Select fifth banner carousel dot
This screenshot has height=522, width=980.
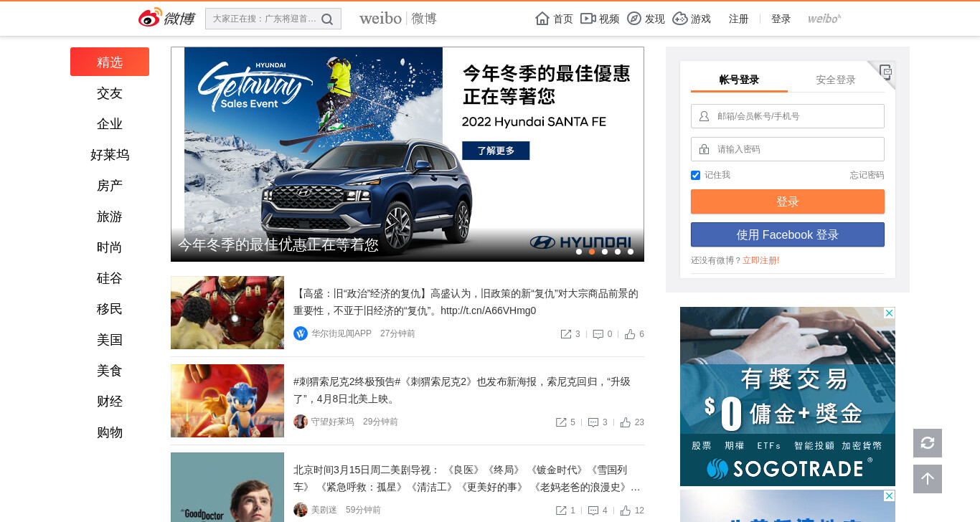(631, 252)
